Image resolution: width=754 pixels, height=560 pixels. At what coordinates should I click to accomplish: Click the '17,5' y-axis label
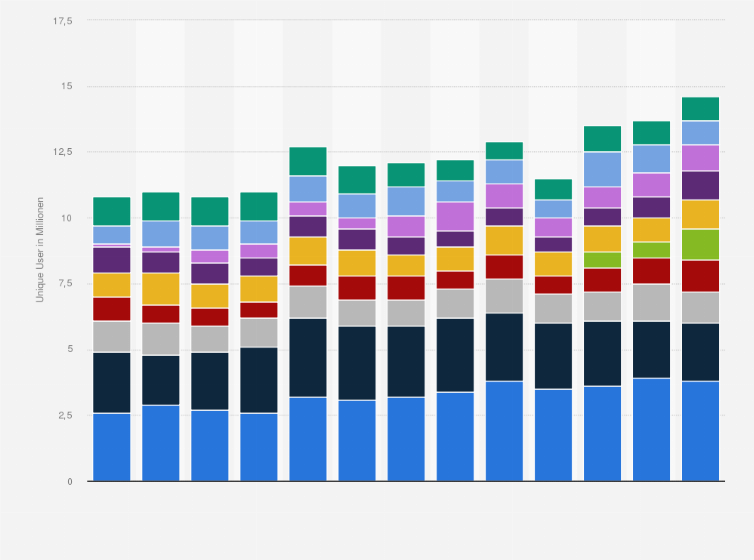(63, 21)
